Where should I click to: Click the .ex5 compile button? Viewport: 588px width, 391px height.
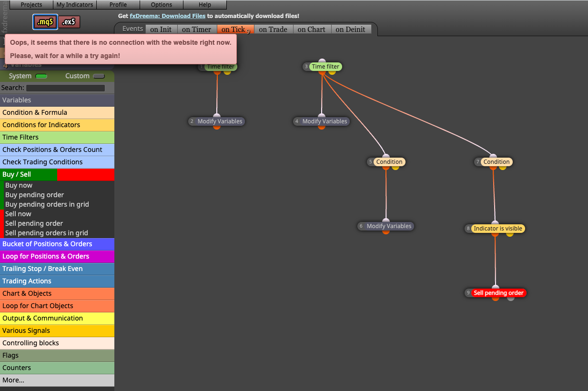69,22
